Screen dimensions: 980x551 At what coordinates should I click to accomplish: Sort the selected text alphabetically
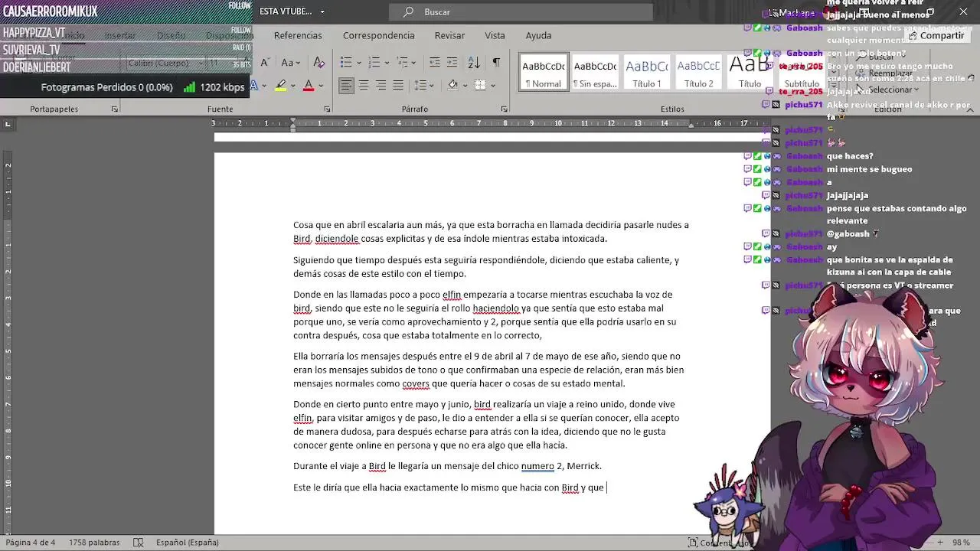click(474, 63)
